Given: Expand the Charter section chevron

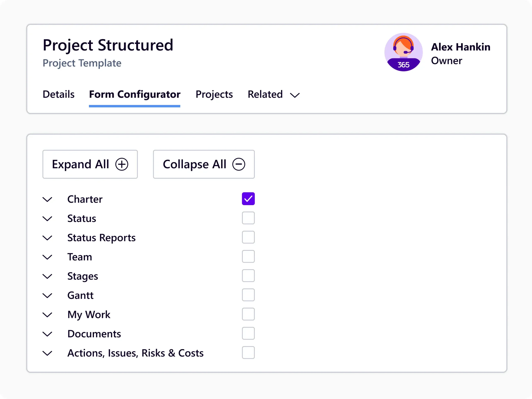Looking at the screenshot, I should (x=47, y=199).
